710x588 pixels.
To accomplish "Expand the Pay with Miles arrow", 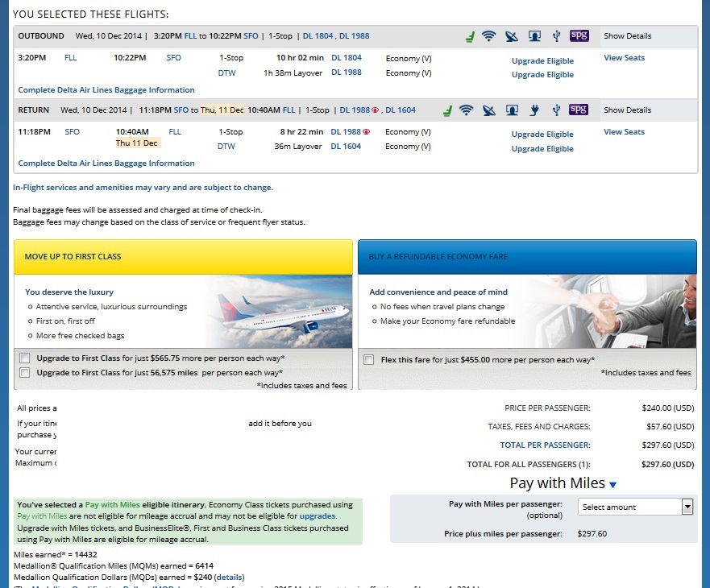I will [x=613, y=485].
